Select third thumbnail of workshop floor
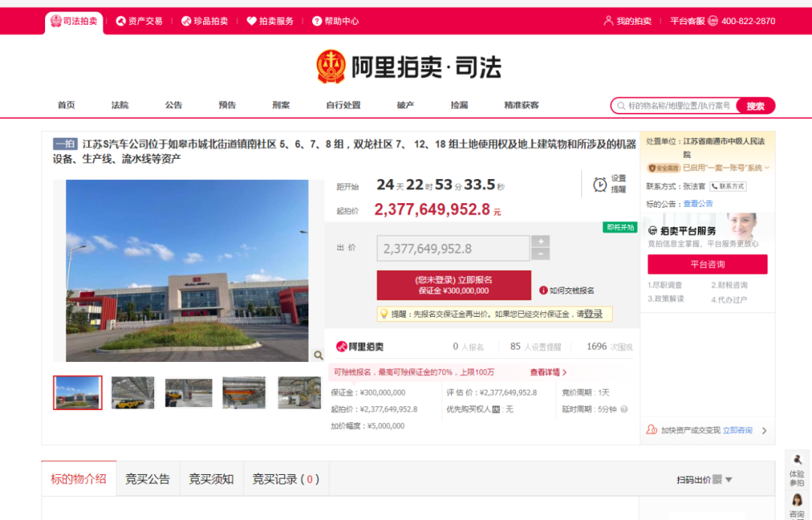This screenshot has height=520, width=812. click(189, 393)
